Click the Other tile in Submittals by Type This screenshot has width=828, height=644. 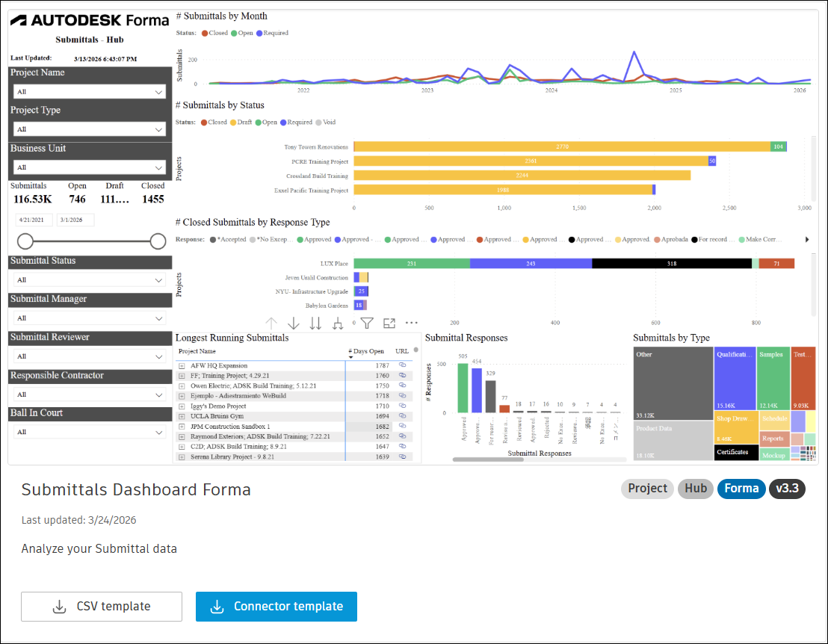pos(673,383)
